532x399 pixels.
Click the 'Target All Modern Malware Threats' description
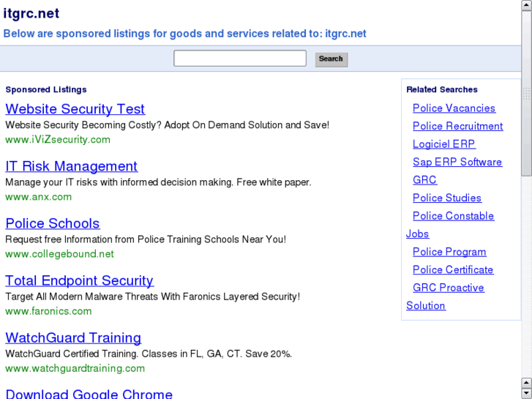click(153, 297)
